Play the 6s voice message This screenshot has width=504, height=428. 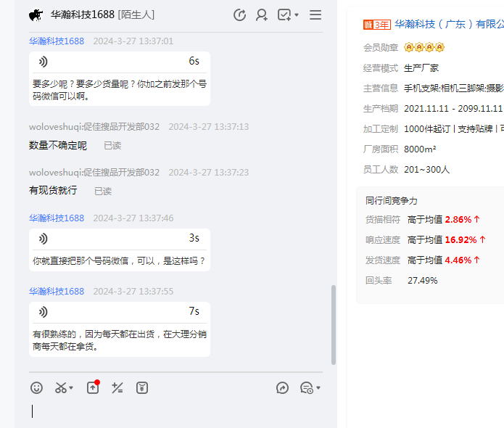(44, 62)
